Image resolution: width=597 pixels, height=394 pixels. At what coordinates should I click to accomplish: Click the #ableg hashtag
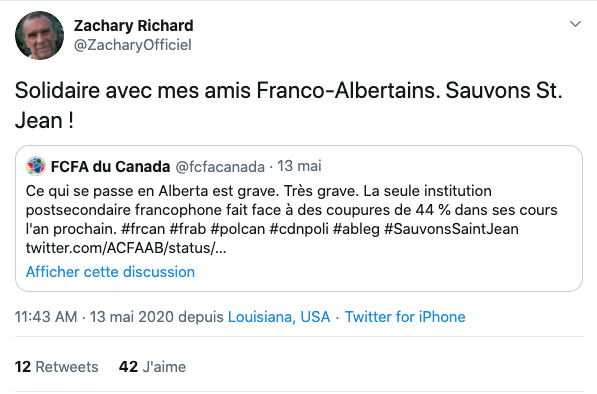356,229
